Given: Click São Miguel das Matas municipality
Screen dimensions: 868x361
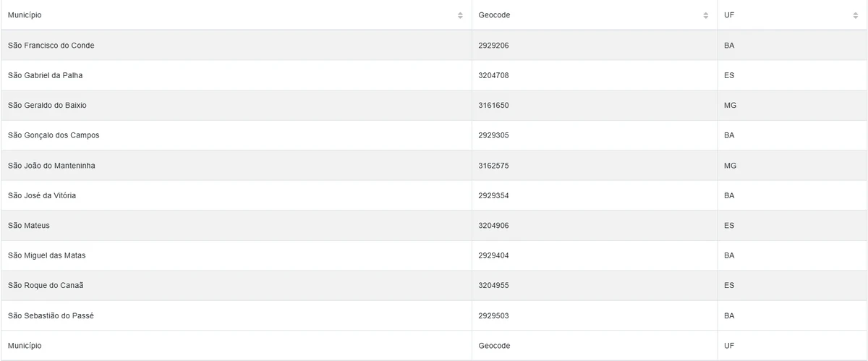Looking at the screenshot, I should click(47, 255).
